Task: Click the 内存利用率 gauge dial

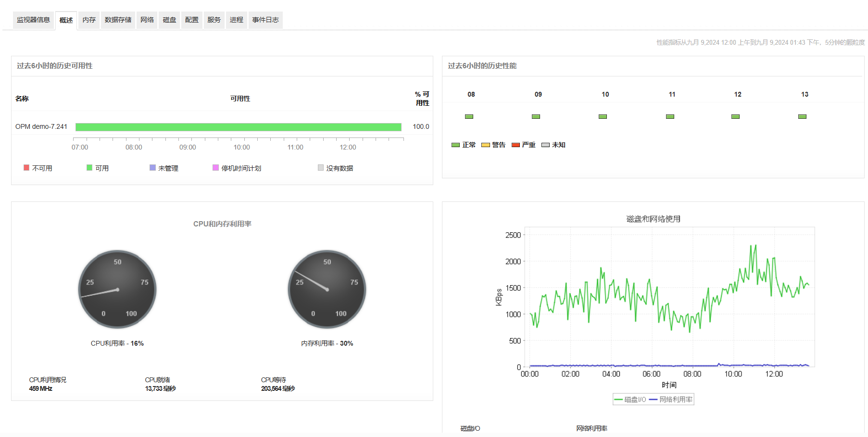Action: click(327, 289)
